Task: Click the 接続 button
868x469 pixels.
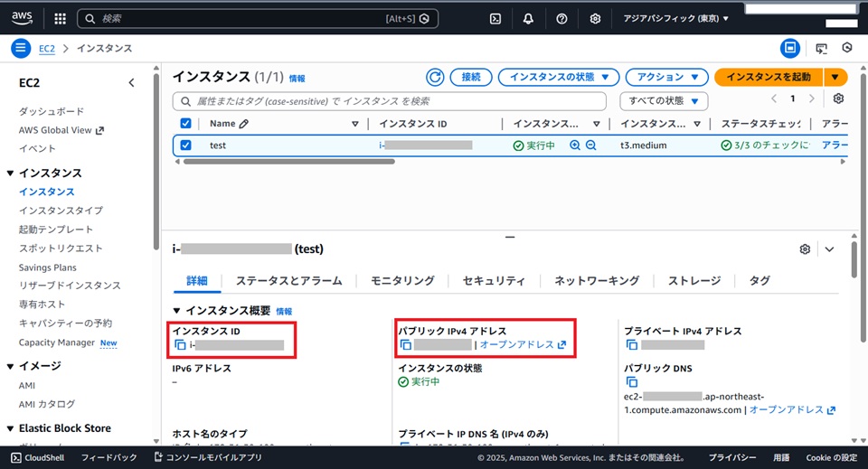Action: coord(470,78)
